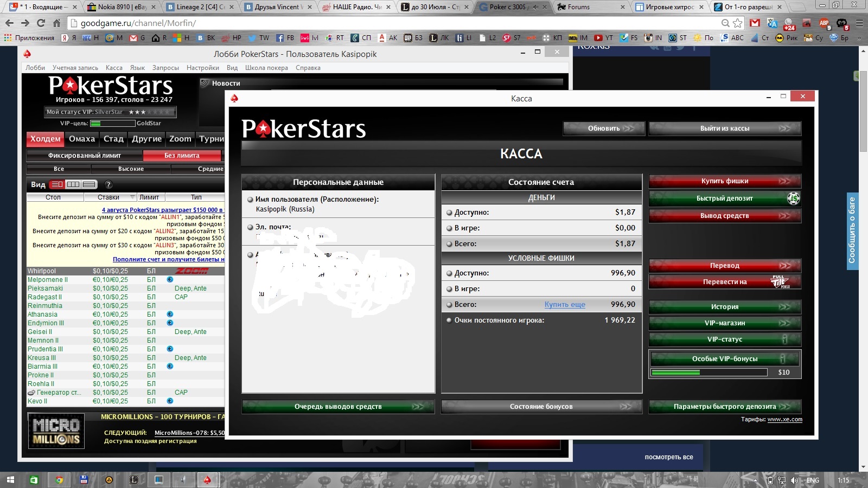
Task: Open Приложения apps shortcut in bookmarks bar
Action: click(x=29, y=38)
